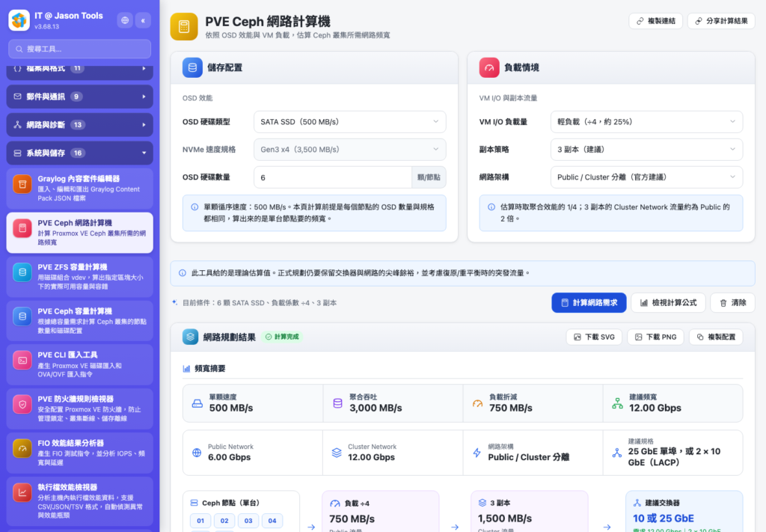Viewport: 766px width, 532px height.
Task: Click 計算網路需求 button
Action: (x=589, y=303)
